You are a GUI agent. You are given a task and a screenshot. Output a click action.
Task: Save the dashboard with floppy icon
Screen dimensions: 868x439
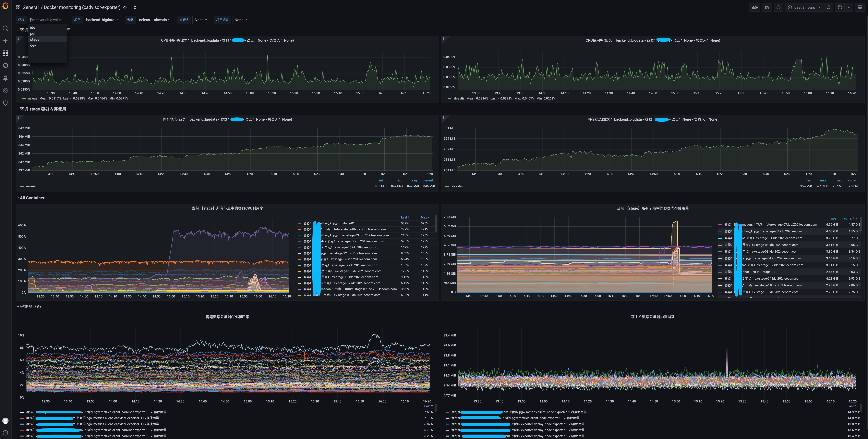pyautogui.click(x=767, y=7)
